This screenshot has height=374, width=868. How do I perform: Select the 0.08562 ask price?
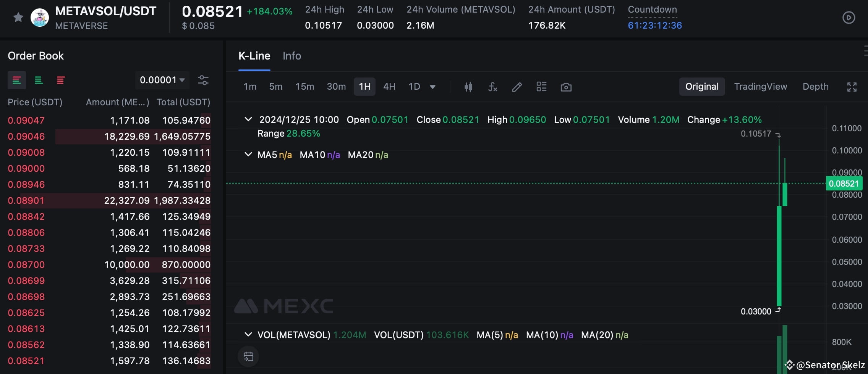tap(26, 345)
